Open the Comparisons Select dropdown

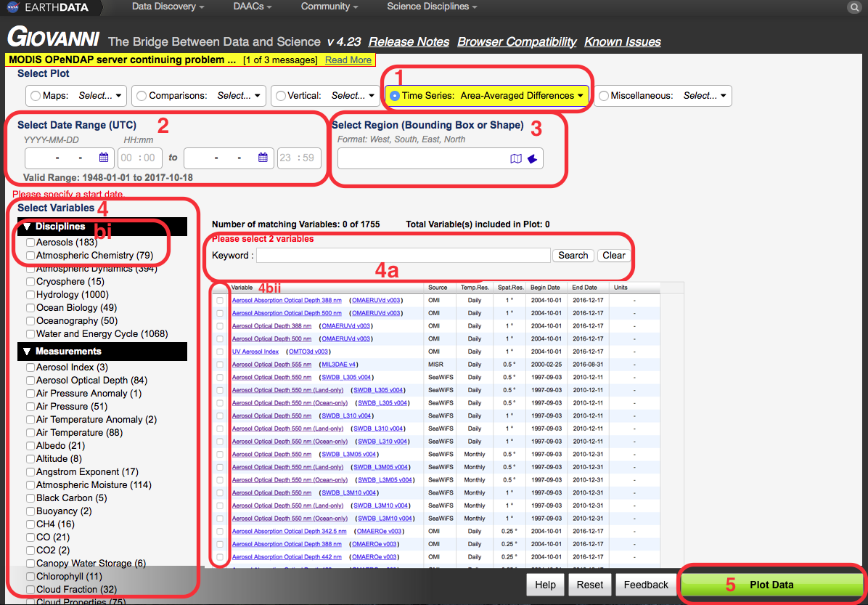pyautogui.click(x=239, y=96)
